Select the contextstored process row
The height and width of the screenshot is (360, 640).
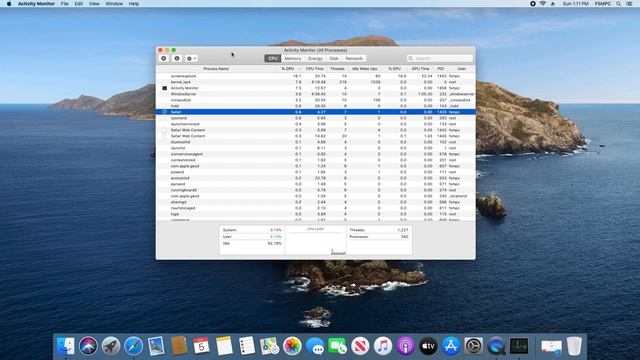(316, 160)
